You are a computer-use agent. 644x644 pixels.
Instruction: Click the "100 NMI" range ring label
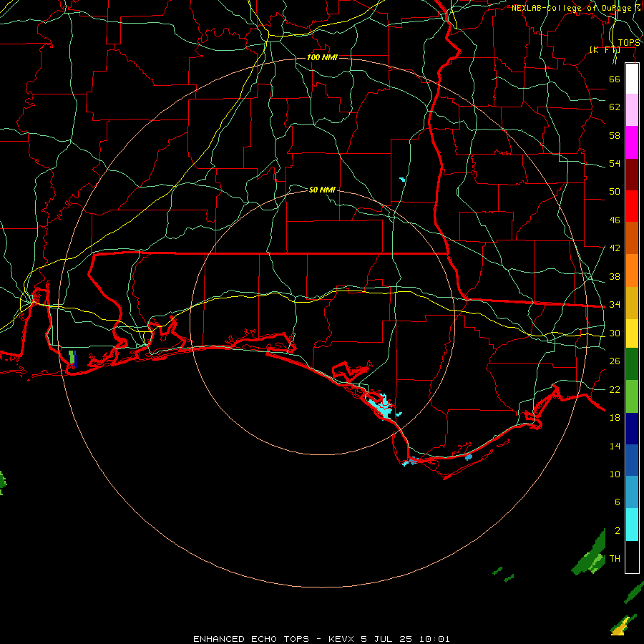pos(322,57)
